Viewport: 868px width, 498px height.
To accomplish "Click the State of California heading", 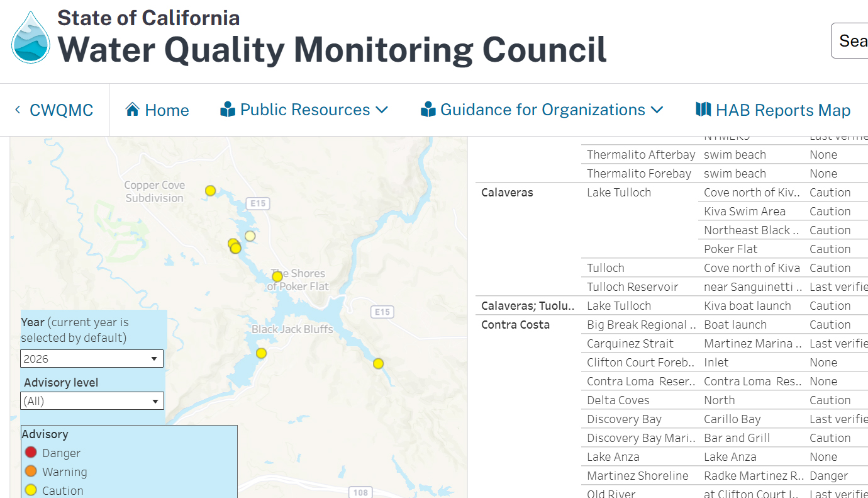I will tap(148, 17).
